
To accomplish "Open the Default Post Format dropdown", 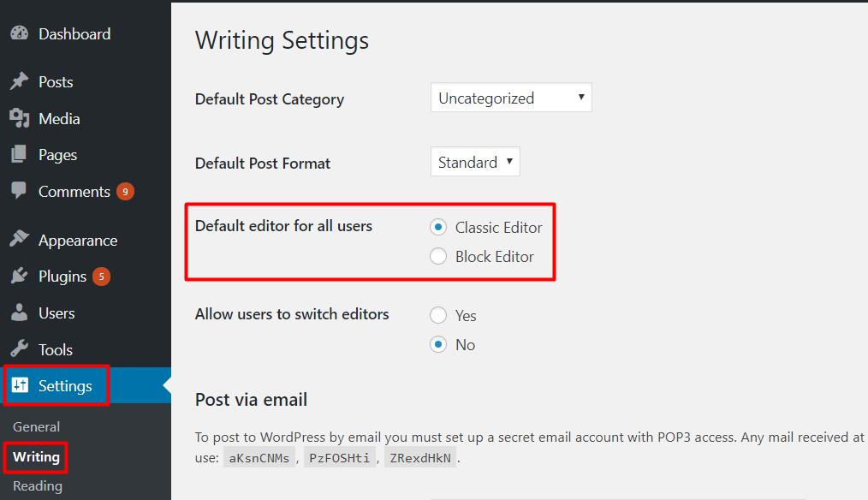I will click(475, 162).
